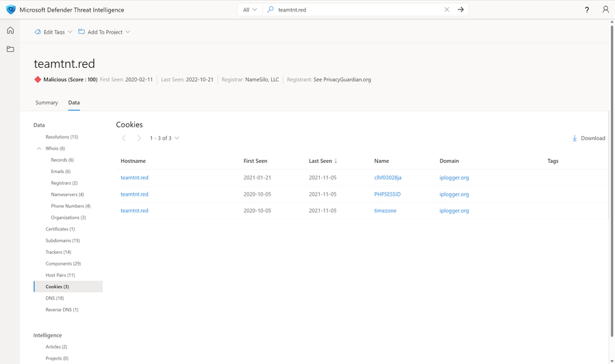
Task: Click the Malicious (Score : 100) label
Action: tap(71, 79)
